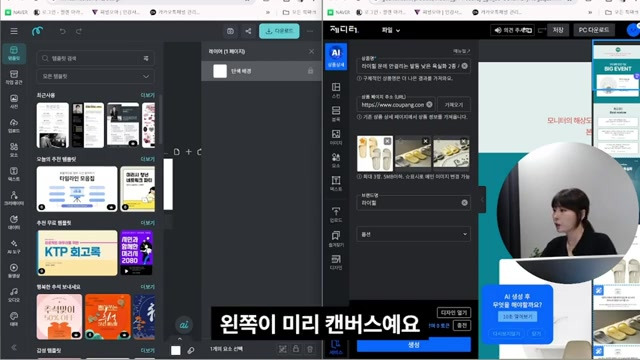640x360 pixels.
Task: Open the hamburger menu in Miricanvas
Action: point(14,31)
